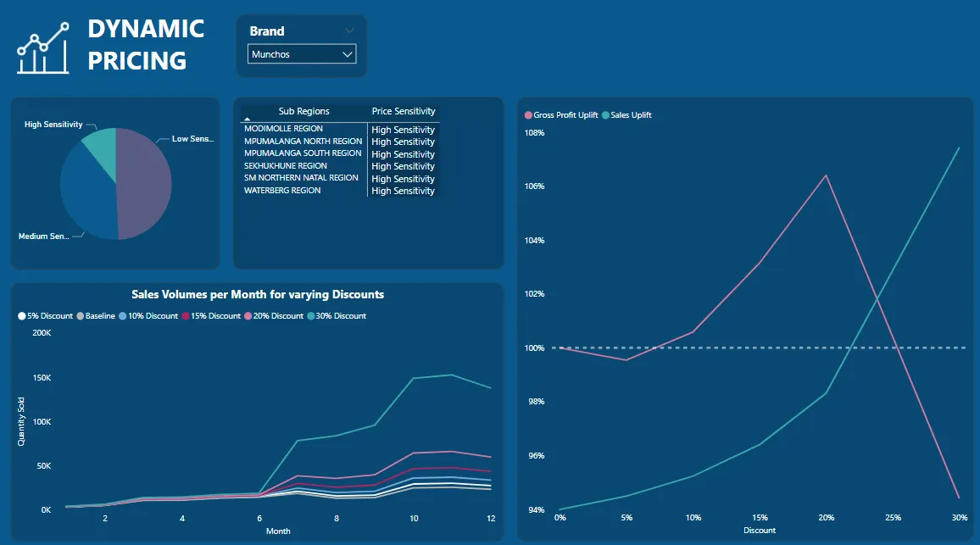Click 5% Discount legend marker

click(x=22, y=316)
